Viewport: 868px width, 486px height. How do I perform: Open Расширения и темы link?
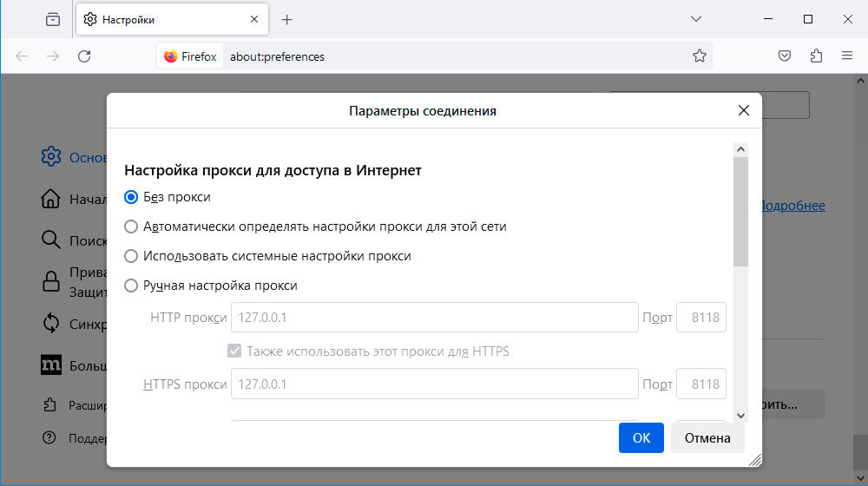coord(74,405)
